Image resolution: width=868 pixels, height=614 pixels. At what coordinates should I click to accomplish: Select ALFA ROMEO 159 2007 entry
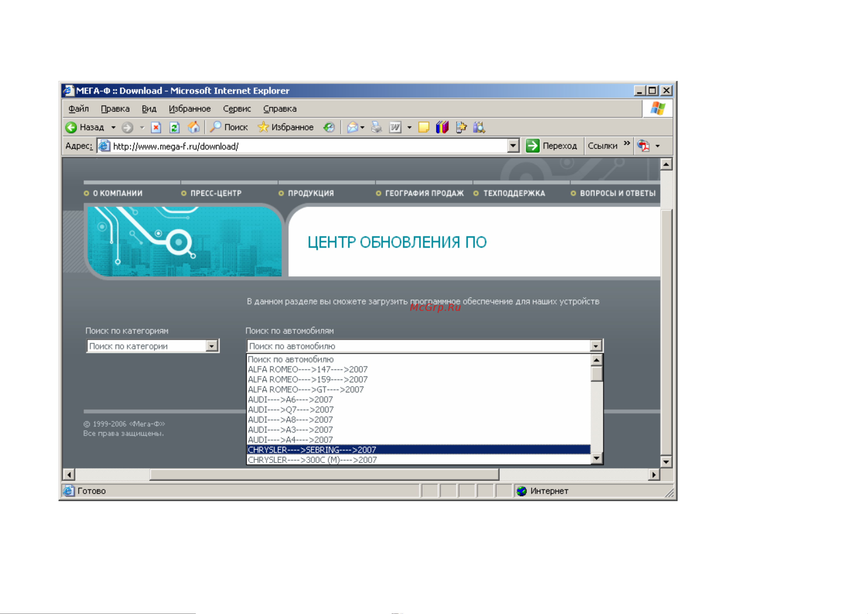point(418,379)
